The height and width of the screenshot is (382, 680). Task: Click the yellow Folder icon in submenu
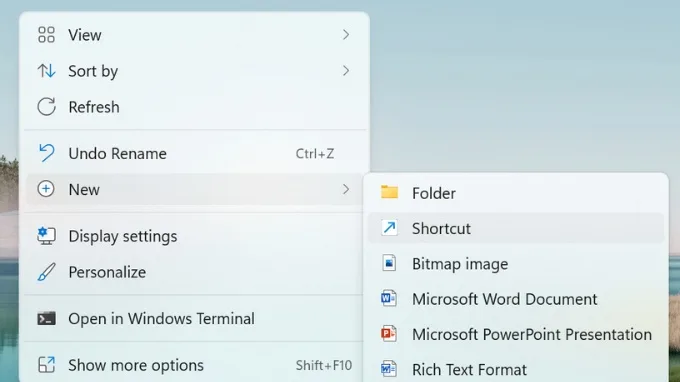pos(389,192)
